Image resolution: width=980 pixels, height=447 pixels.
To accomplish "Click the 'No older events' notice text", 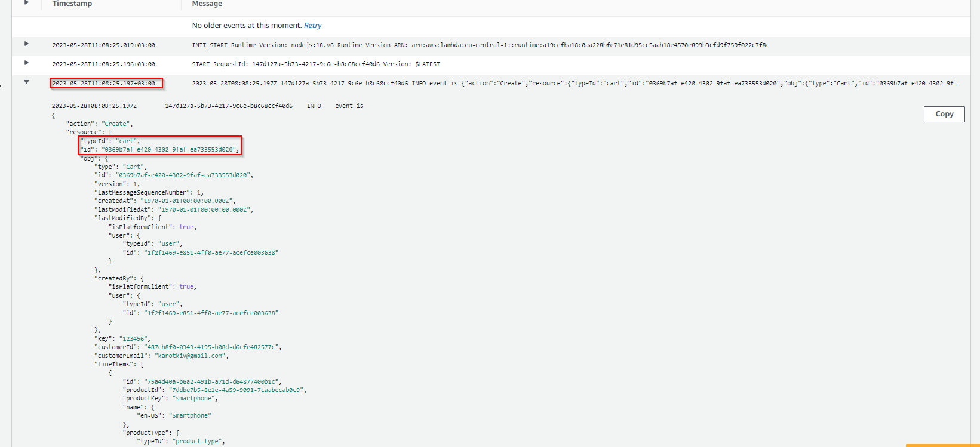I will (247, 26).
